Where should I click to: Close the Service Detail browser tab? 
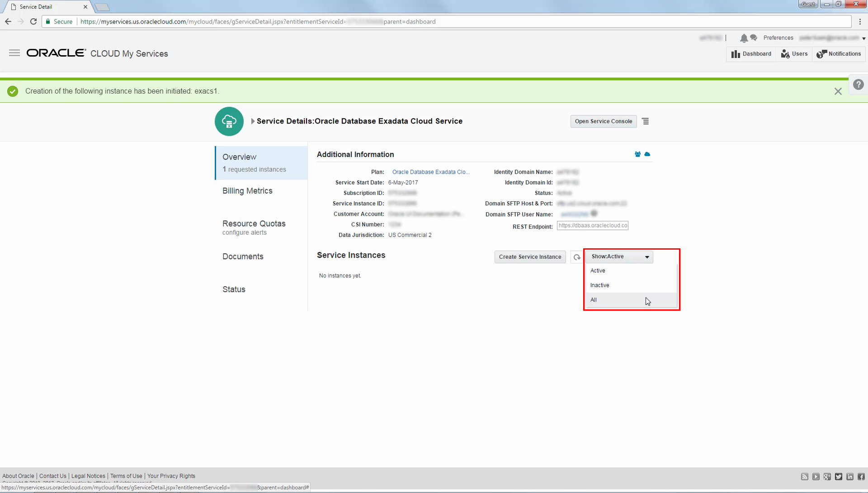pyautogui.click(x=85, y=7)
